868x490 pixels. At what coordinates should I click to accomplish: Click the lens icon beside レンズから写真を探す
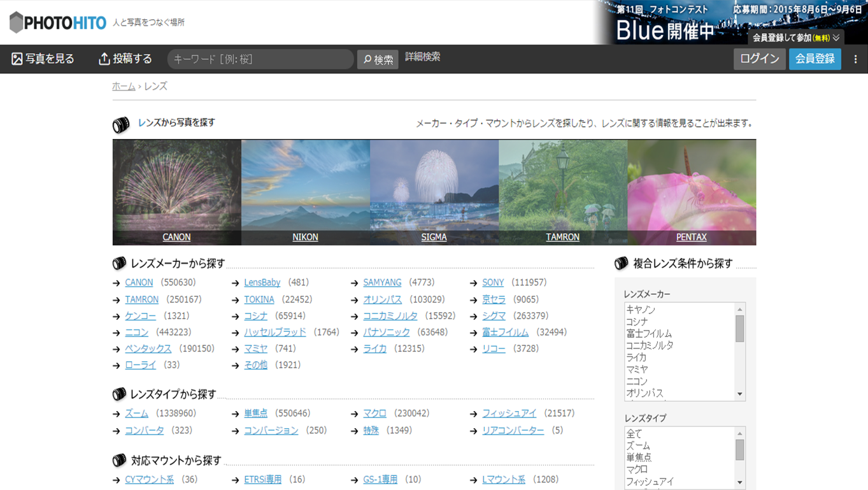click(x=121, y=125)
